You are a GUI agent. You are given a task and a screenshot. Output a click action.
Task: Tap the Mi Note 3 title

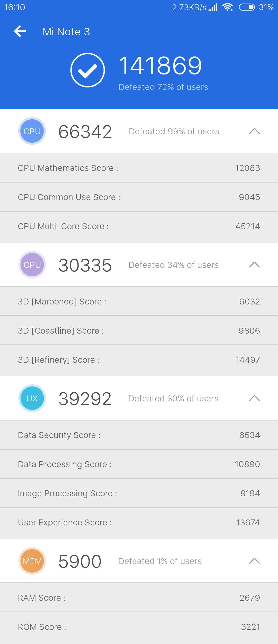coord(66,32)
